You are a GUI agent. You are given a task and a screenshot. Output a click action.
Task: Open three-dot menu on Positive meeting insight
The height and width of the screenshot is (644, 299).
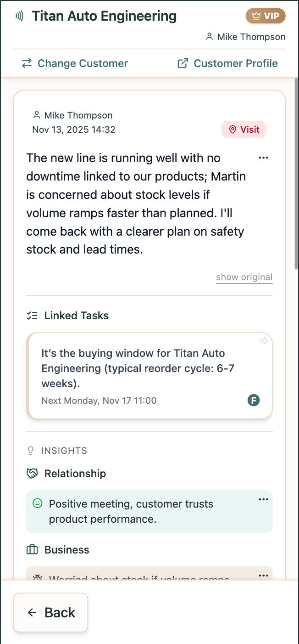(263, 500)
